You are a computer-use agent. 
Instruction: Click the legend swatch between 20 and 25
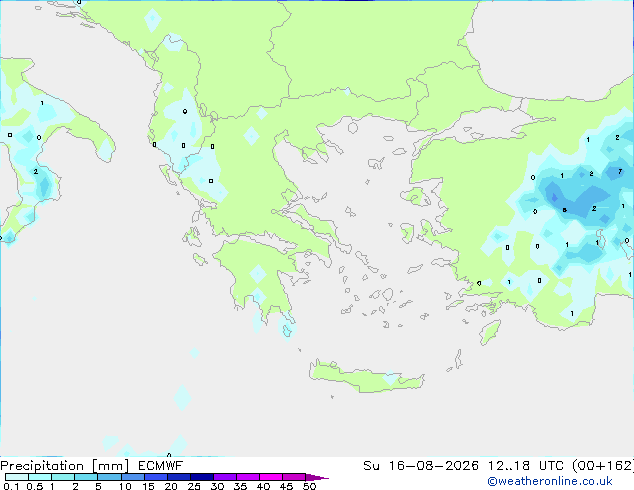[x=179, y=477]
